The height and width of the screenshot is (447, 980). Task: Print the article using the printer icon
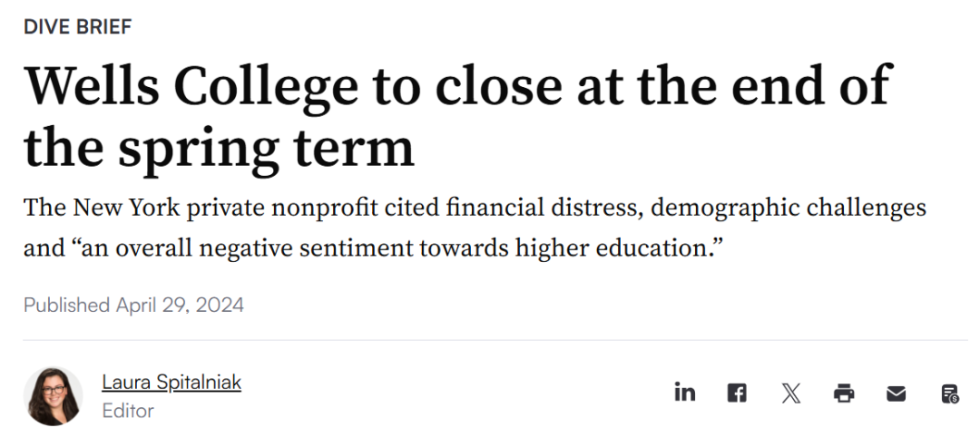(844, 394)
